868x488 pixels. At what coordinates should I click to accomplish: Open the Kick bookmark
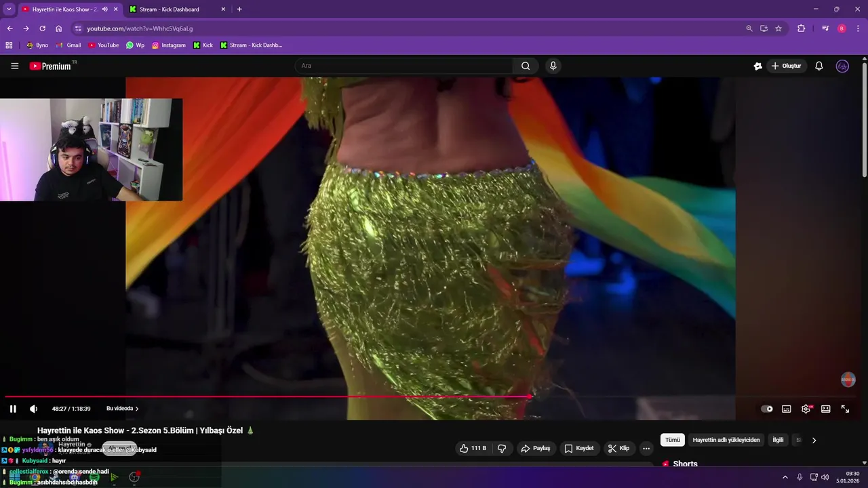coord(203,45)
